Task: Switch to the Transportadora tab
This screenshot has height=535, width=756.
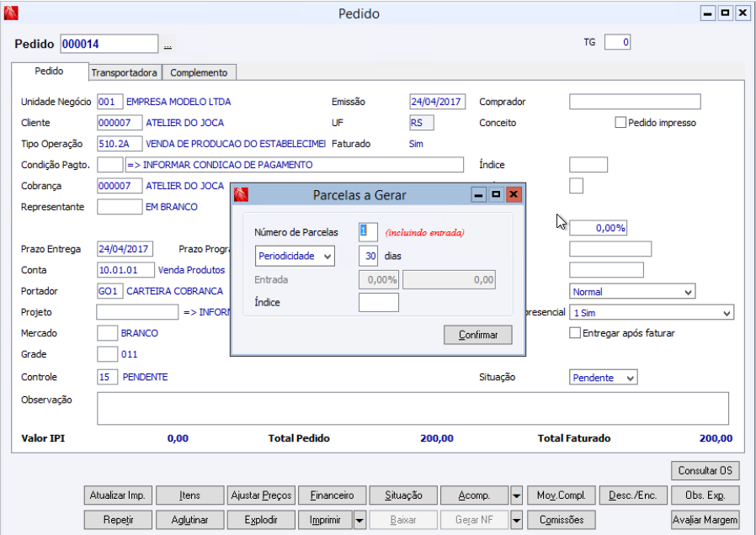Action: pyautogui.click(x=125, y=72)
